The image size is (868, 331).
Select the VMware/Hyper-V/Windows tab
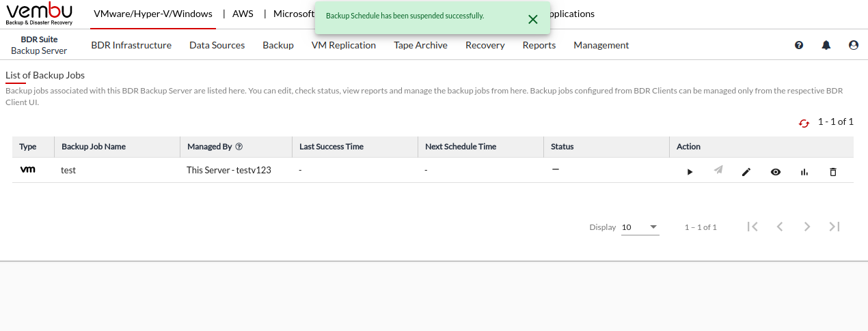[153, 14]
